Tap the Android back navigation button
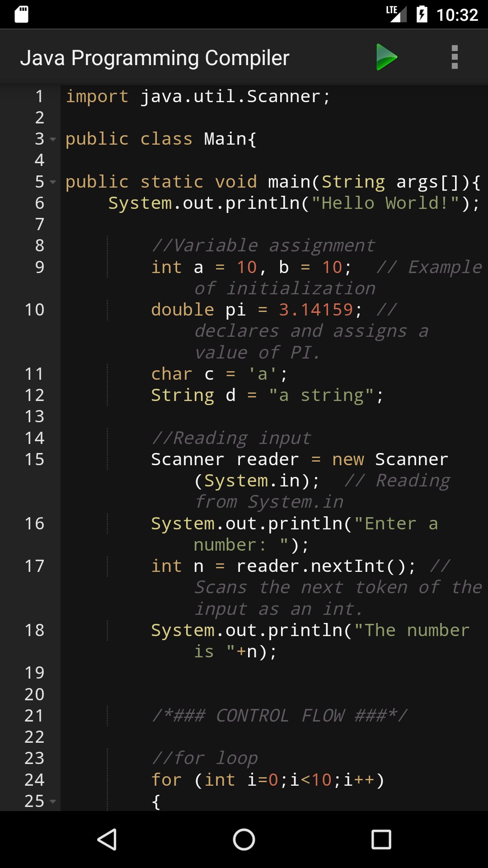This screenshot has height=868, width=488. (x=108, y=840)
